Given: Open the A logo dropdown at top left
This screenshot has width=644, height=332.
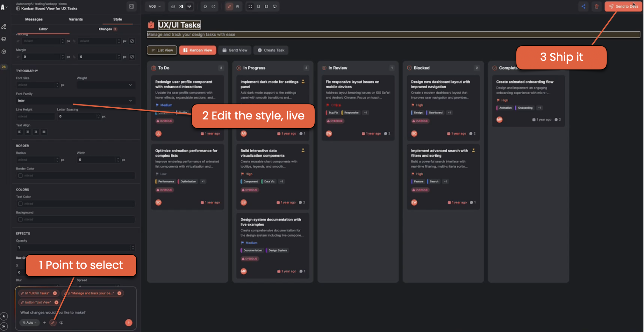Looking at the screenshot, I should click(4, 7).
